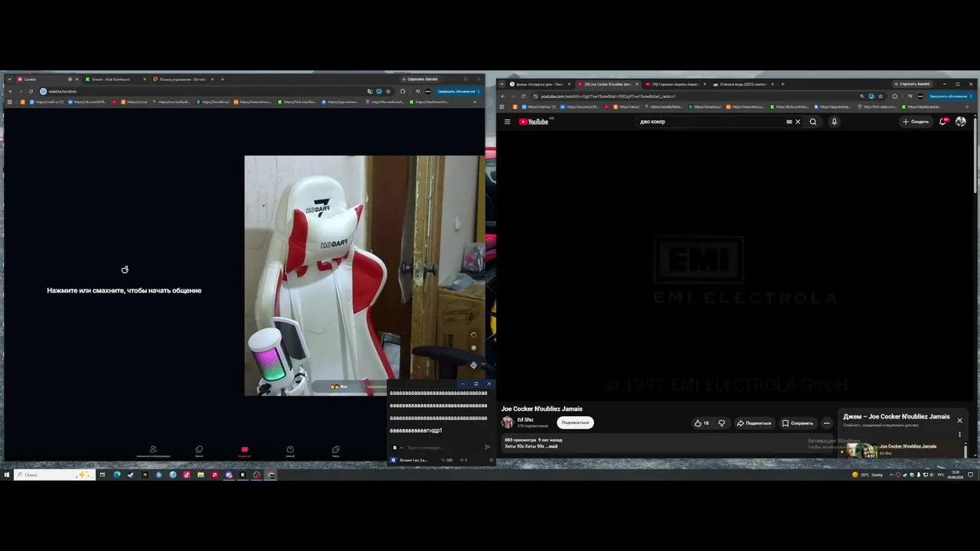Open YouTube notifications bell
This screenshot has height=551, width=980.
click(943, 122)
